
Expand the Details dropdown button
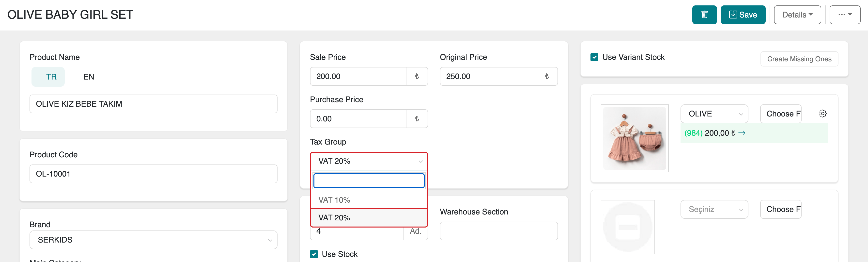(x=797, y=15)
